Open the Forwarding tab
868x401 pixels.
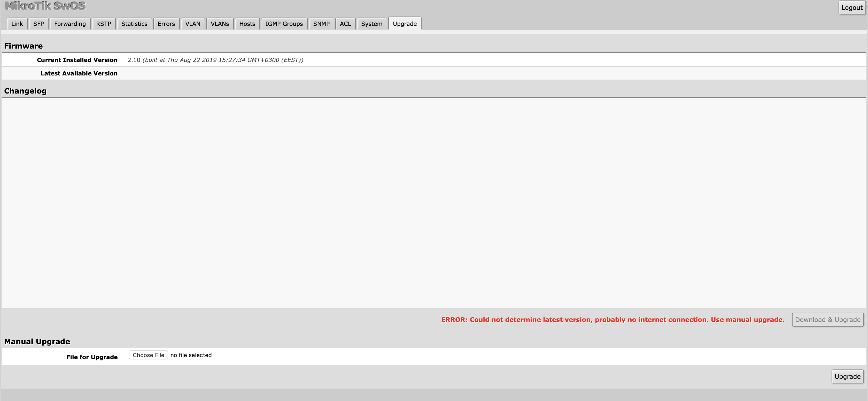tap(70, 24)
